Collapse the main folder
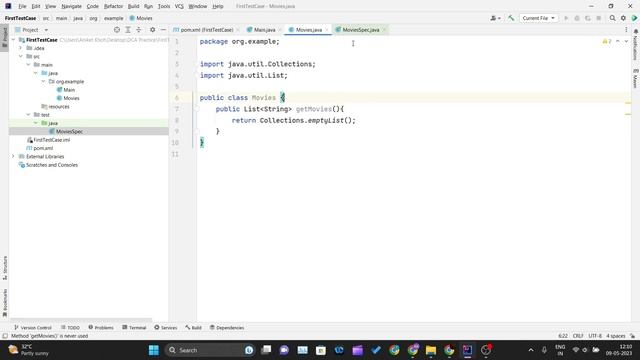Screen dimensions: 640x360 coord(28,65)
